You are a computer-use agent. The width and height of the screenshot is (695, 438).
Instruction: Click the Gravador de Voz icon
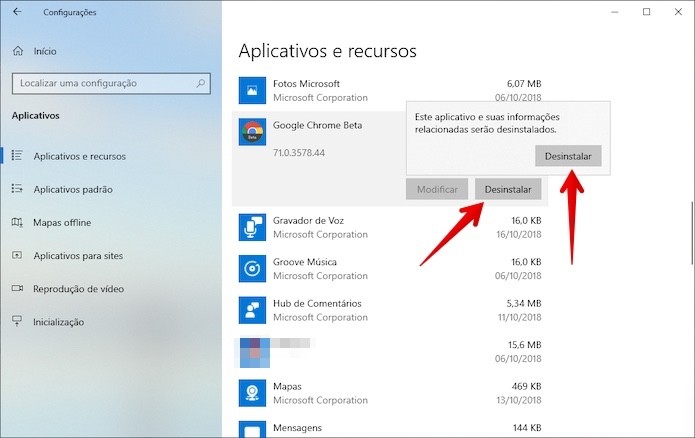coord(252,227)
